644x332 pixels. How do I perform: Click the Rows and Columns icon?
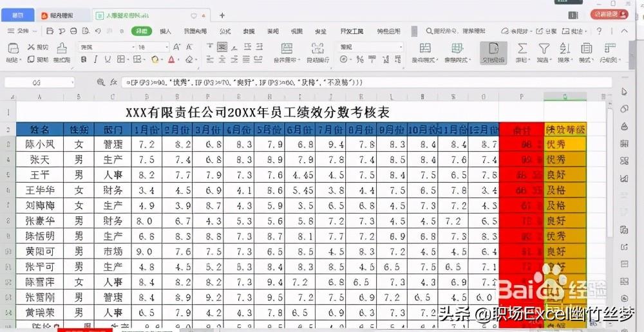[x=609, y=48]
